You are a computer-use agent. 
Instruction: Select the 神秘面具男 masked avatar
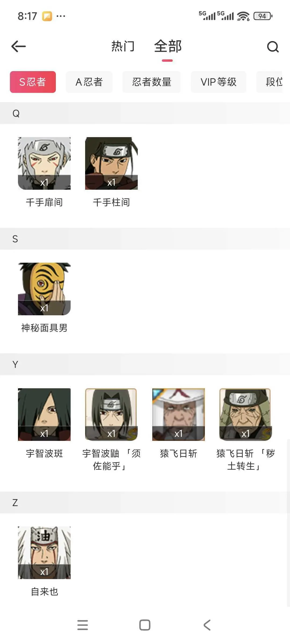44,289
